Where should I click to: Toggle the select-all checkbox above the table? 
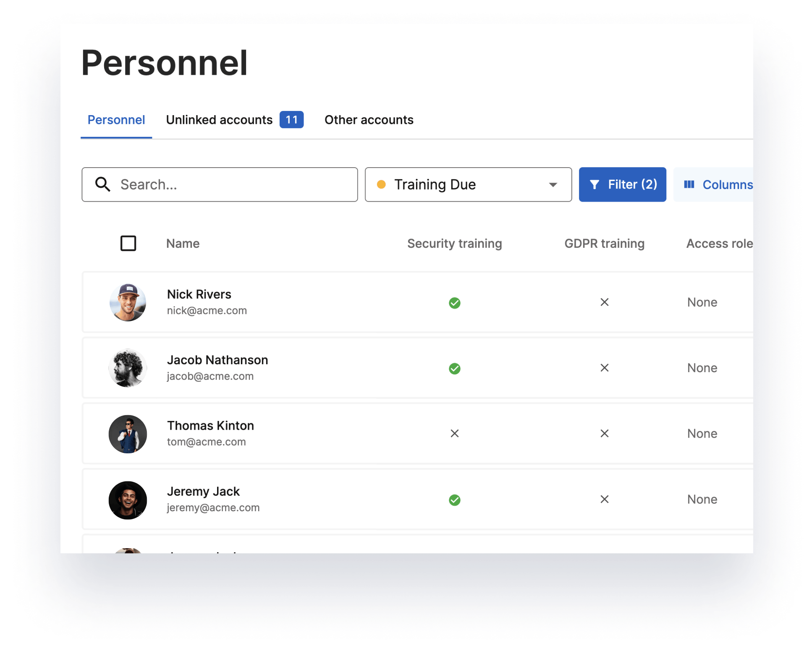[128, 243]
